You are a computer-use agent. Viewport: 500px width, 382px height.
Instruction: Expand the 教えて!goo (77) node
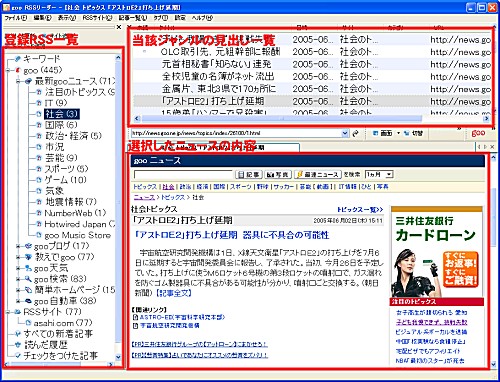tap(19, 257)
